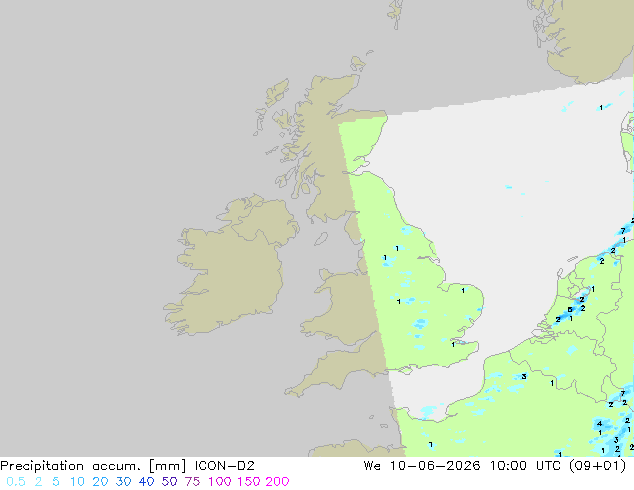Screen dimensions: 634x490
Task: Select the 50 mm legend value
Action: [x=169, y=482]
